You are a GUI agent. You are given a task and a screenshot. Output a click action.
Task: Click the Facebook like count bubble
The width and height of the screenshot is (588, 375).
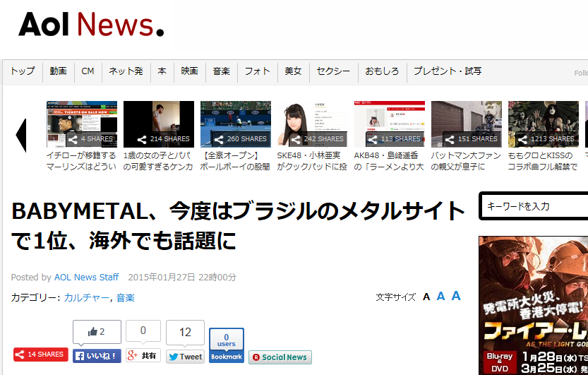(x=97, y=331)
